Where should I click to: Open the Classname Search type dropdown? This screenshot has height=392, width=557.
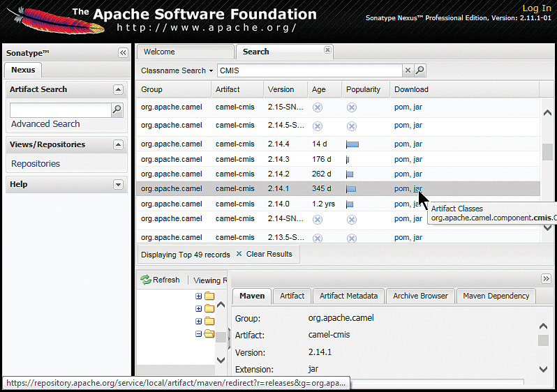tap(178, 70)
